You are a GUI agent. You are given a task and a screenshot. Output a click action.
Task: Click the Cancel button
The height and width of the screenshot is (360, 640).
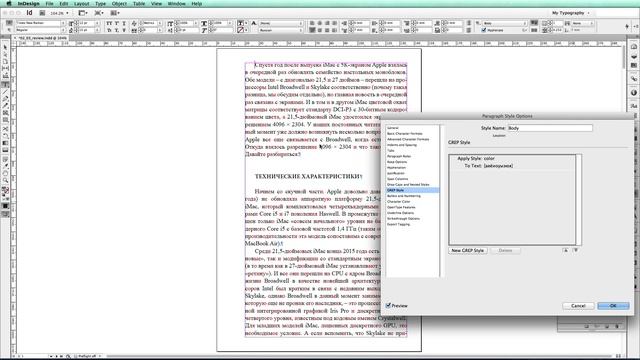click(x=578, y=306)
